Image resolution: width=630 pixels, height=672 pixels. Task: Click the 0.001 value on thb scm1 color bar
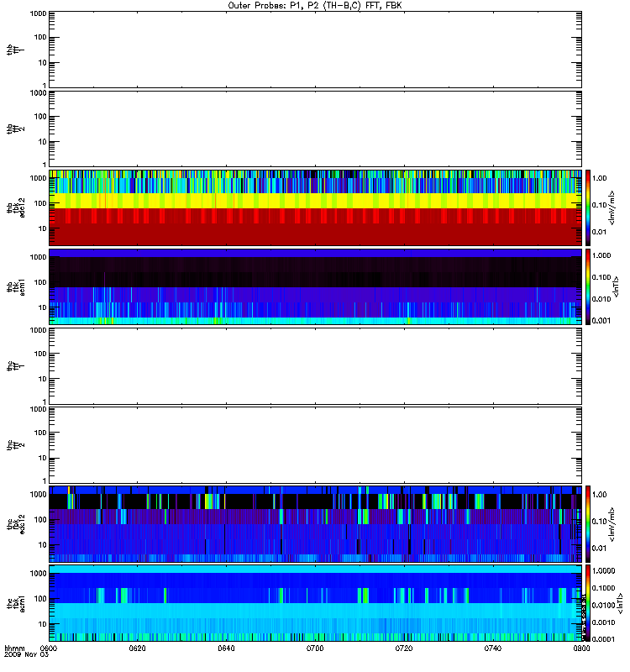tap(601, 321)
